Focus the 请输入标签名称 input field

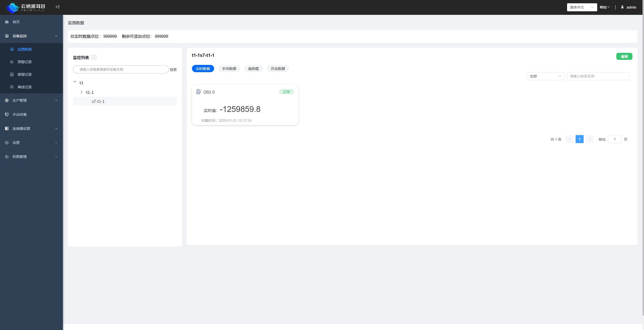598,76
